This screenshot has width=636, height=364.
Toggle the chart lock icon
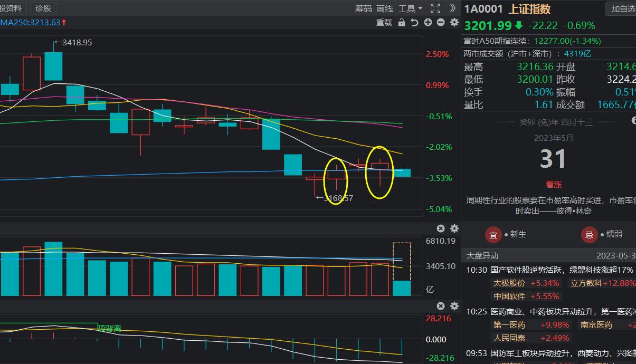[x=402, y=22]
